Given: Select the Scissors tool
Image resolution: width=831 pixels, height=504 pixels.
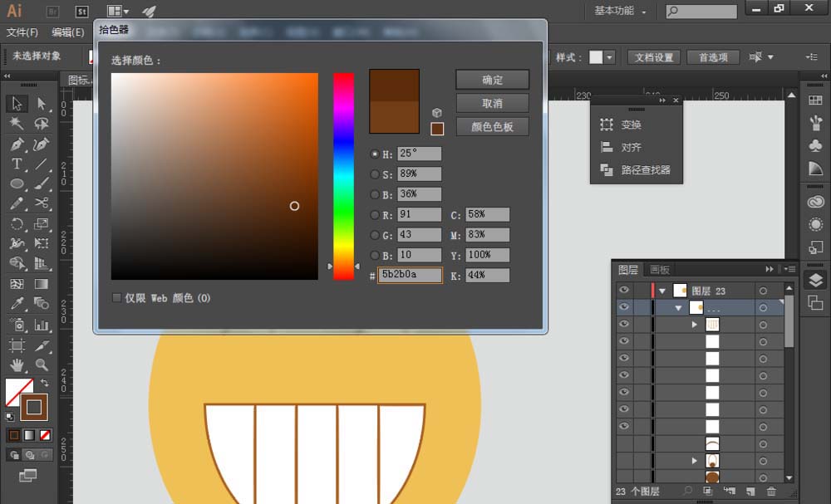Looking at the screenshot, I should [x=42, y=203].
